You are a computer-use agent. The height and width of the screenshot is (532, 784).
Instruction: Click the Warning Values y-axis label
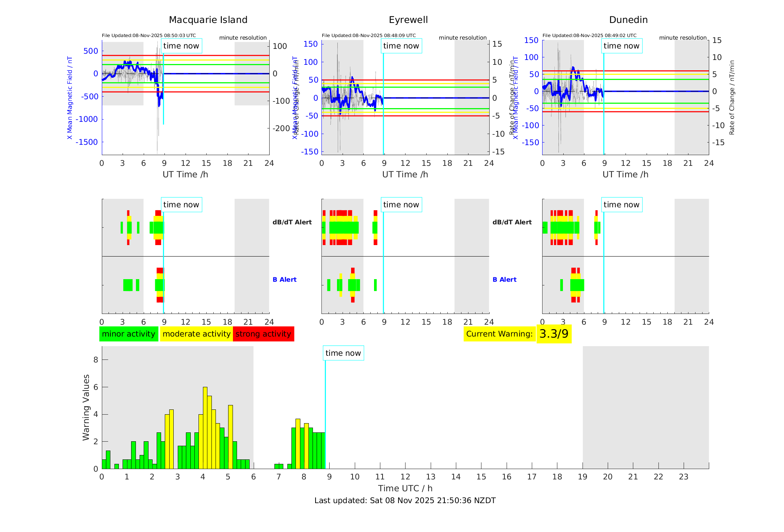click(86, 407)
